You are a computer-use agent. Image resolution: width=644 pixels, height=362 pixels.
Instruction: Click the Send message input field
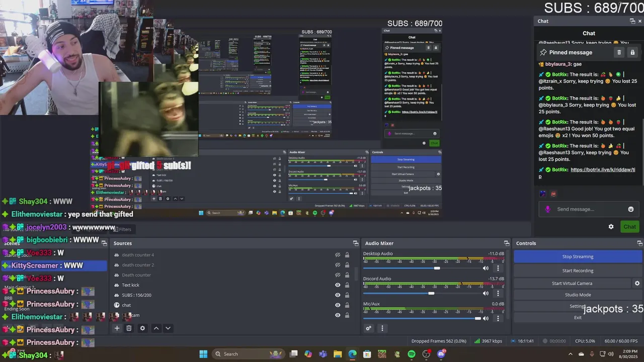click(x=590, y=209)
